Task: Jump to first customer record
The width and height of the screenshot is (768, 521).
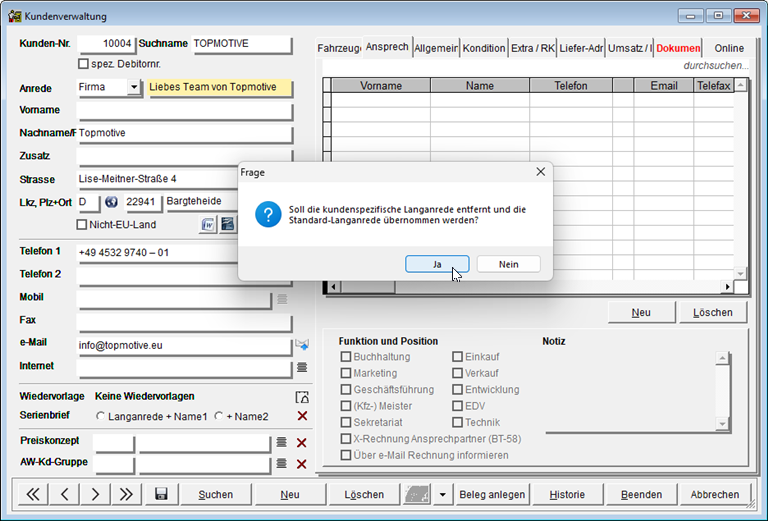Action: click(33, 495)
